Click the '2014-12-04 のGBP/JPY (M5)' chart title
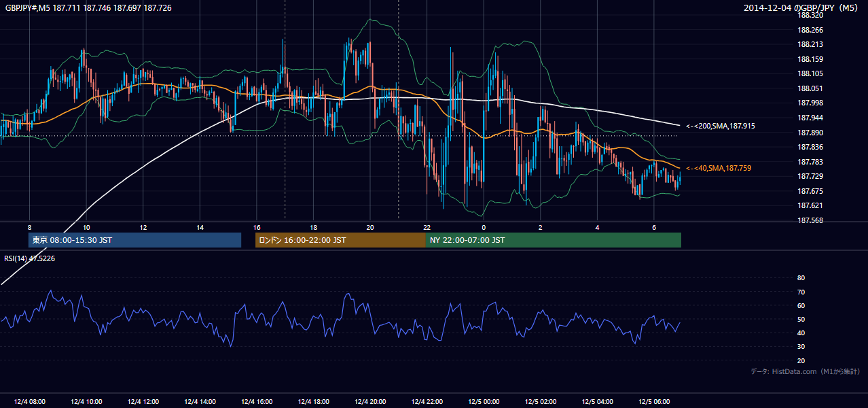Viewport: 868px width, 408px height. [801, 8]
